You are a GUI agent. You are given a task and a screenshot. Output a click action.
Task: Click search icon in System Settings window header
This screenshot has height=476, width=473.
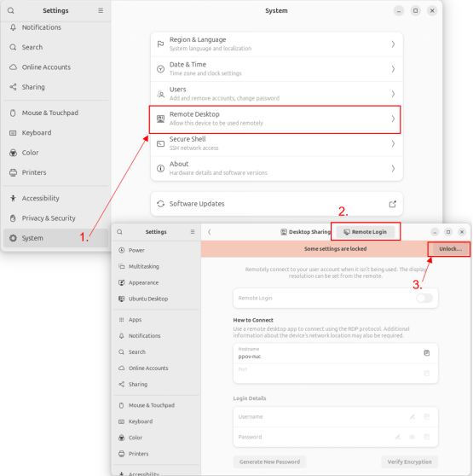pyautogui.click(x=11, y=10)
